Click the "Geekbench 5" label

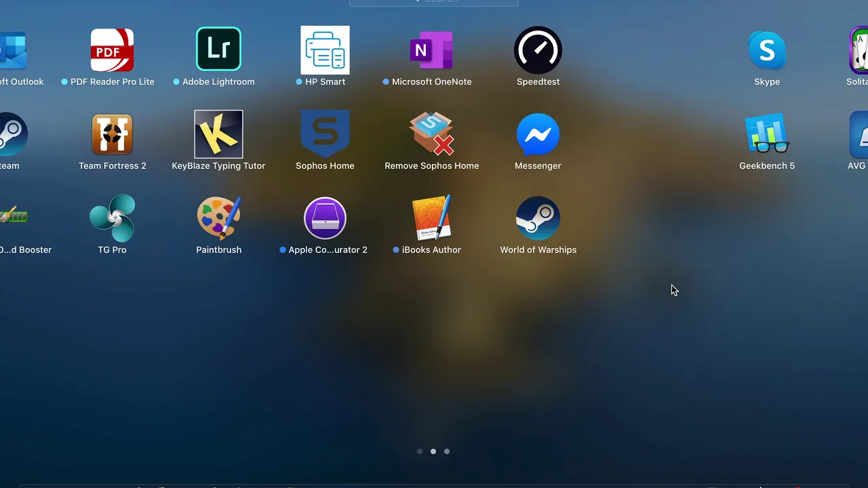[767, 165]
